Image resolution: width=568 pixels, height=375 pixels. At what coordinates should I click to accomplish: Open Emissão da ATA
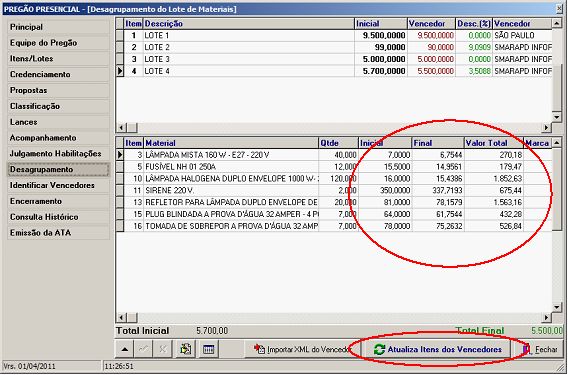pyautogui.click(x=58, y=233)
